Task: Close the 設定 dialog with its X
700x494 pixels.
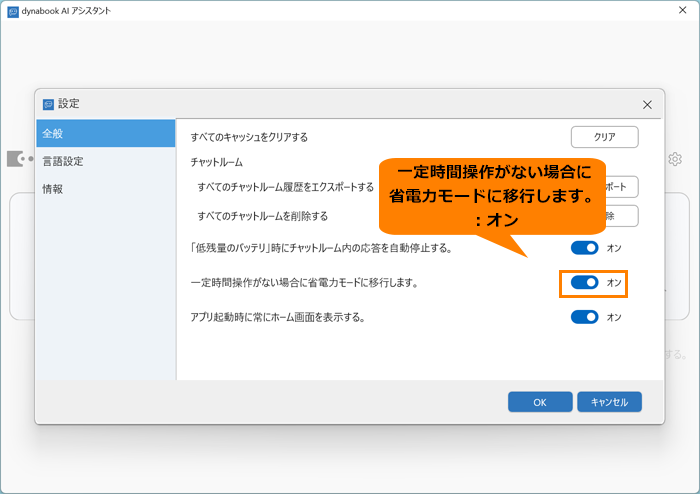Action: (x=647, y=104)
